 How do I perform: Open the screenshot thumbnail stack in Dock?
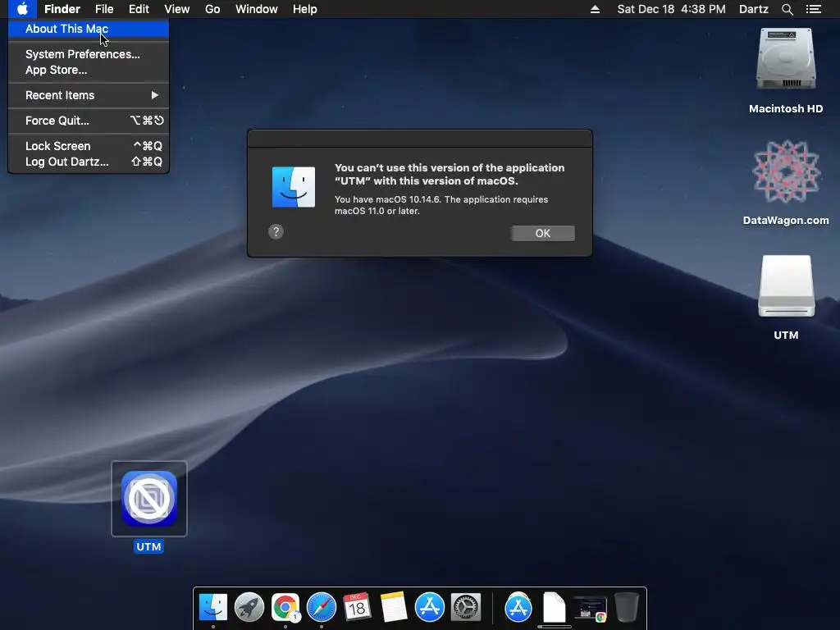point(591,609)
